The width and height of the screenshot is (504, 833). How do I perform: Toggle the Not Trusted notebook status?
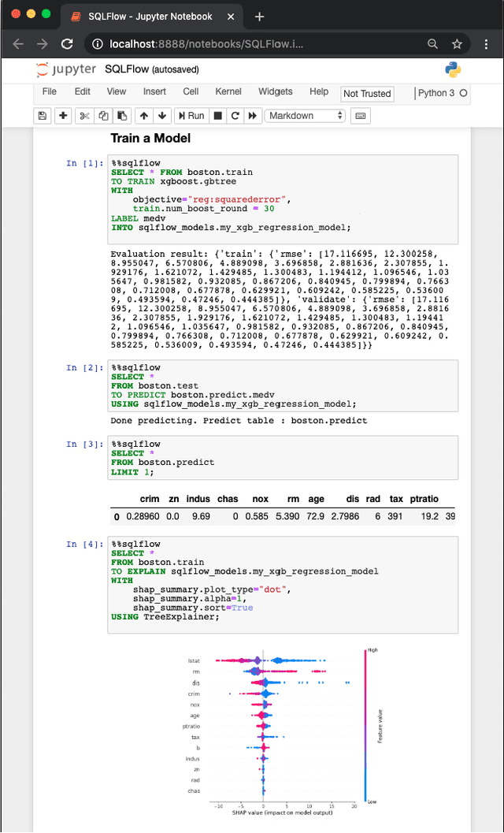[x=367, y=93]
